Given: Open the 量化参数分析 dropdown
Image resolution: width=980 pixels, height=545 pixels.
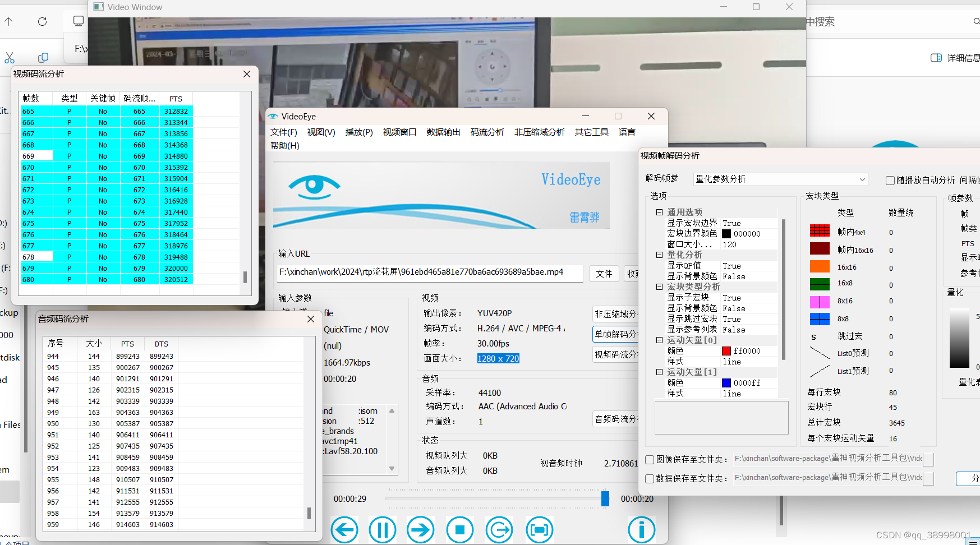Looking at the screenshot, I should tap(863, 179).
